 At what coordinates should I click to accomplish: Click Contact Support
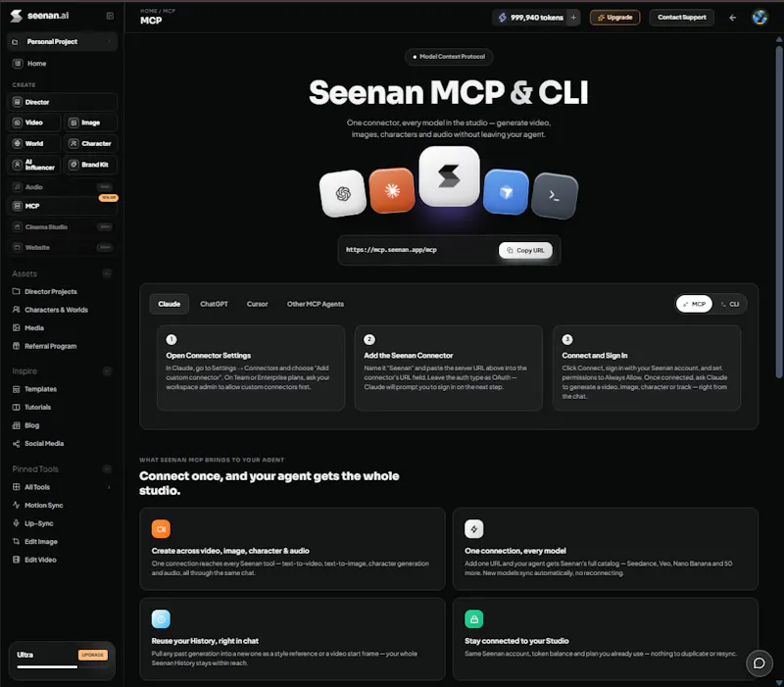point(681,18)
